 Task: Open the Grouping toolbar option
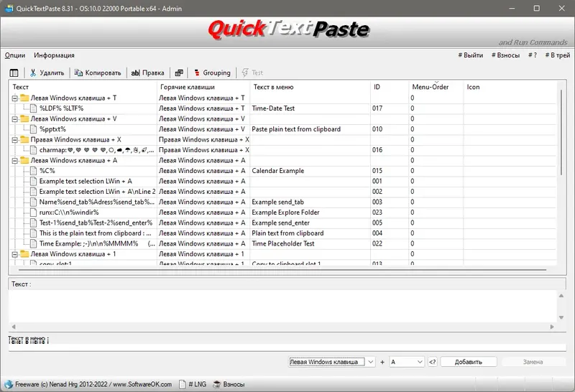pos(212,73)
